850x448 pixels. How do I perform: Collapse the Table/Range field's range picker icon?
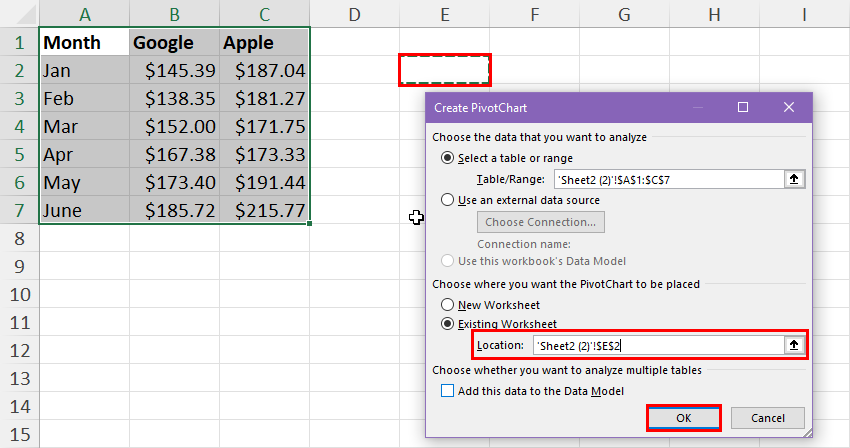pyautogui.click(x=794, y=179)
